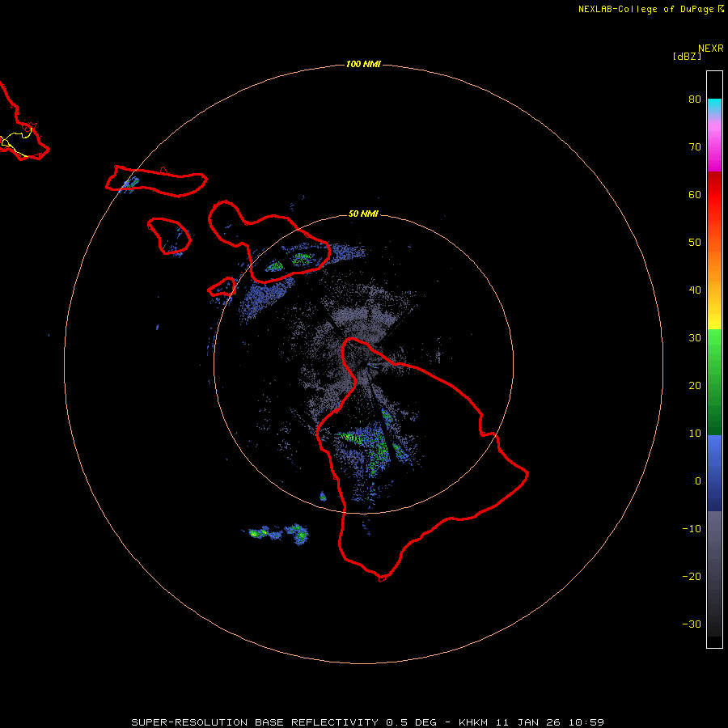Click the -30 value on the dBZ scale
Screen dimensions: 728x728
coord(692,624)
